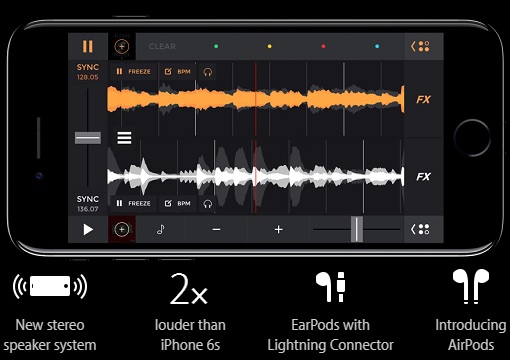Click the 2x louder graphic
510x360 pixels.
click(189, 289)
